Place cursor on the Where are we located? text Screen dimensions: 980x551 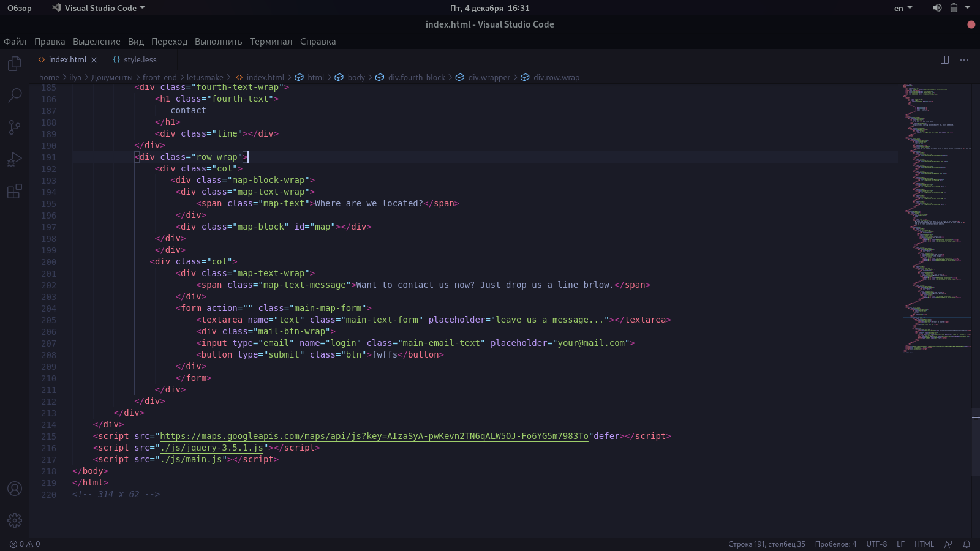coord(369,204)
